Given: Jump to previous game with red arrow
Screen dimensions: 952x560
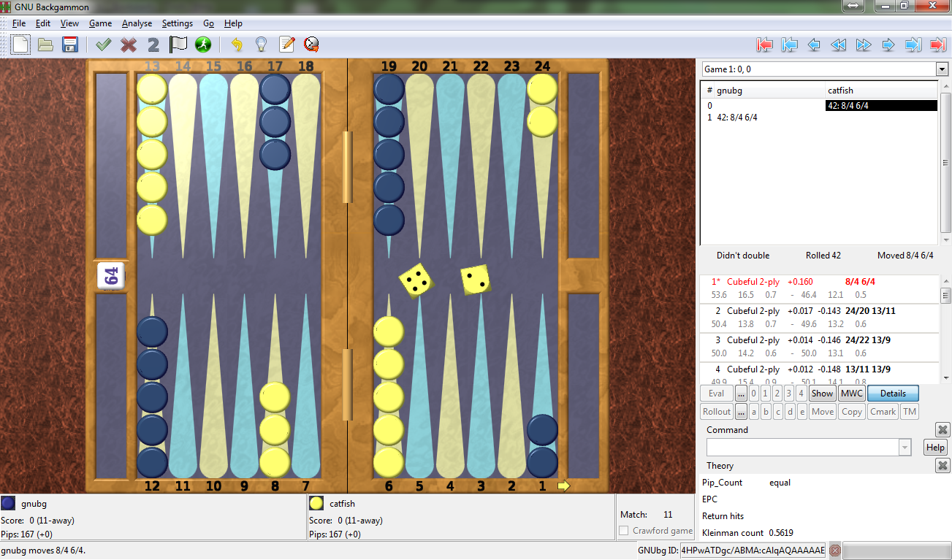Looking at the screenshot, I should (765, 45).
